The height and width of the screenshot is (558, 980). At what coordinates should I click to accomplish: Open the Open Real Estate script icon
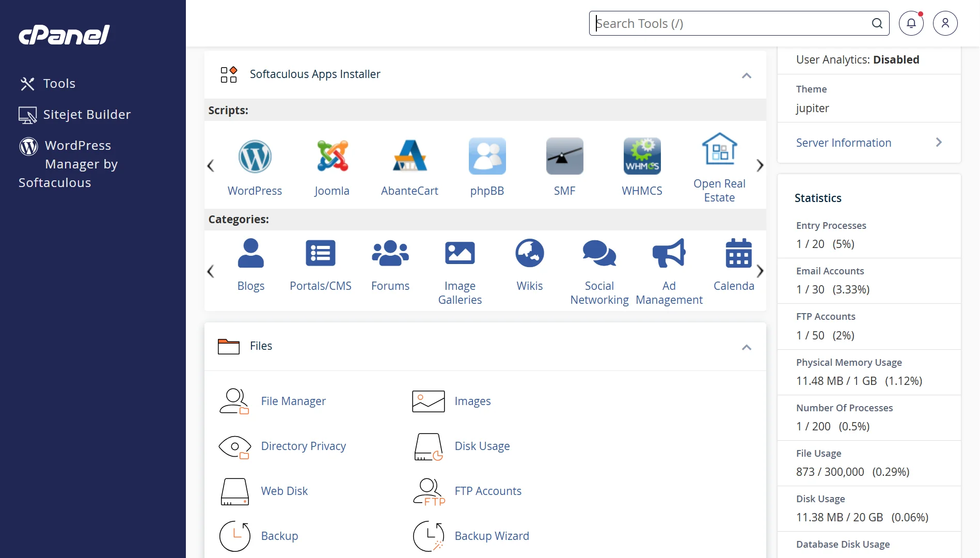pyautogui.click(x=719, y=149)
